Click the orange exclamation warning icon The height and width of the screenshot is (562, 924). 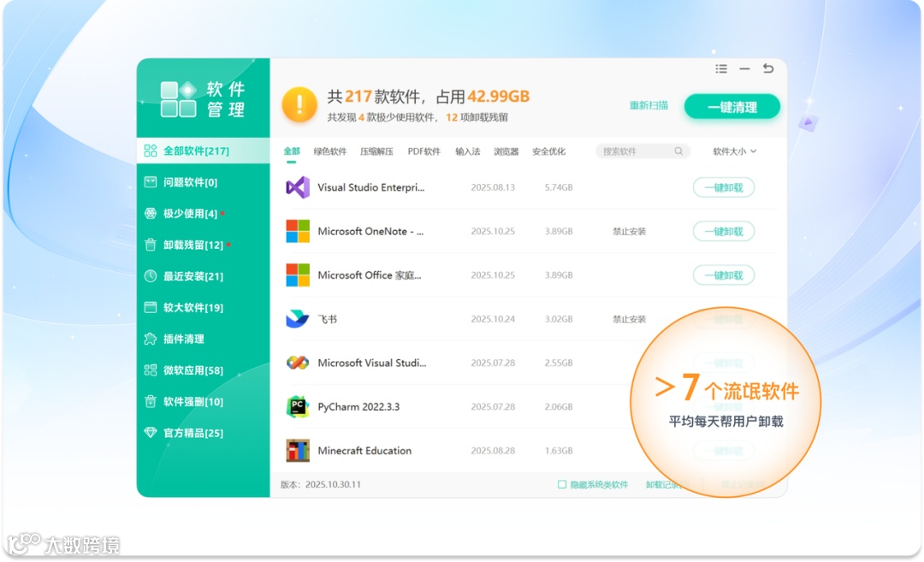(299, 104)
